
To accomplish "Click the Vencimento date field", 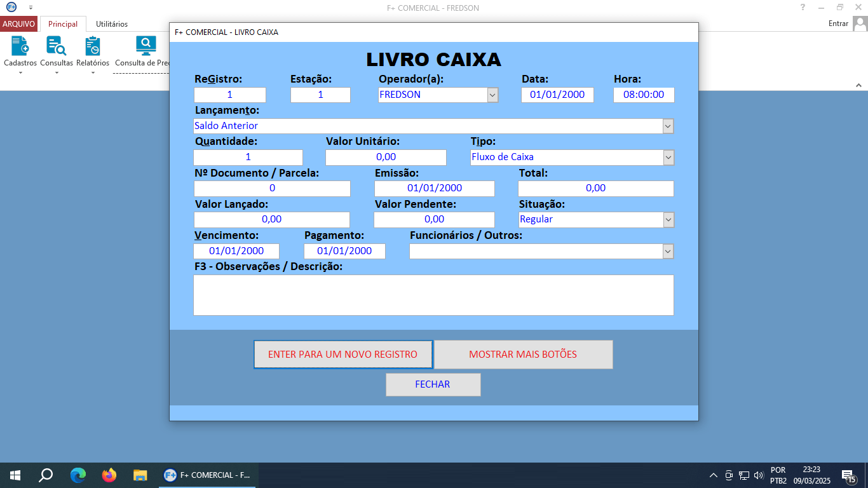I will [x=236, y=251].
